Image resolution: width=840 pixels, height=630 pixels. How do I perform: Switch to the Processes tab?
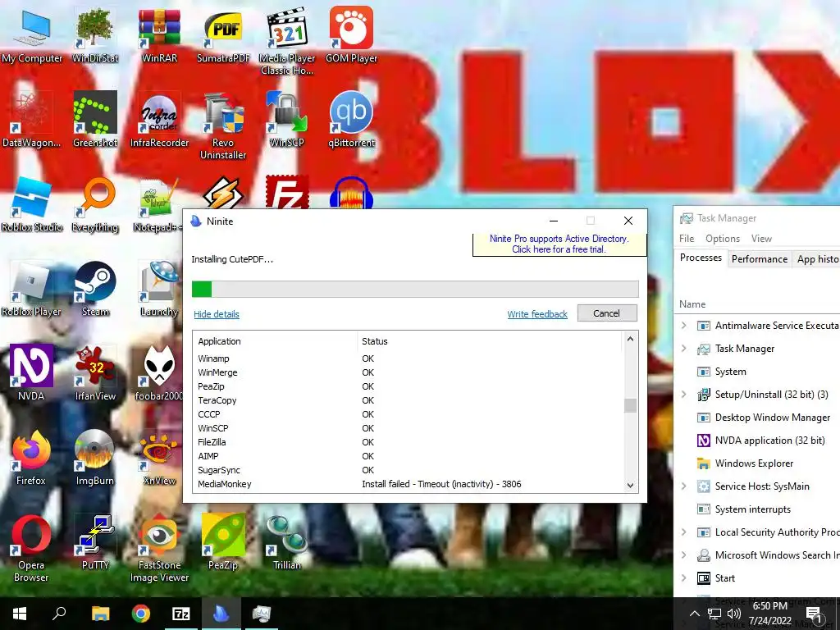(x=701, y=258)
